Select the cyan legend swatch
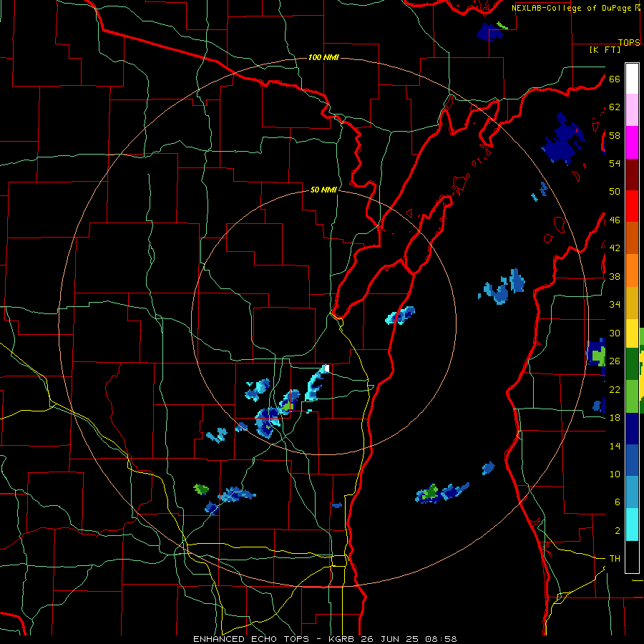Image resolution: width=644 pixels, height=644 pixels. click(632, 525)
